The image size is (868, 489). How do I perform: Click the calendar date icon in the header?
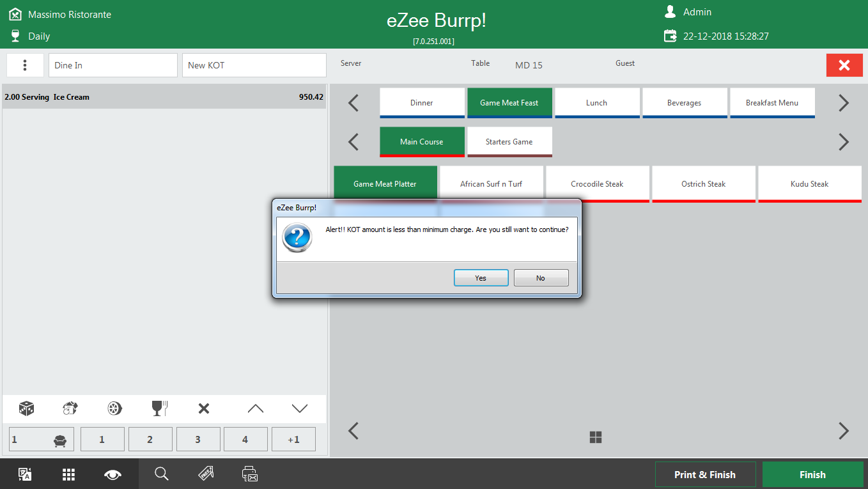[x=670, y=36]
